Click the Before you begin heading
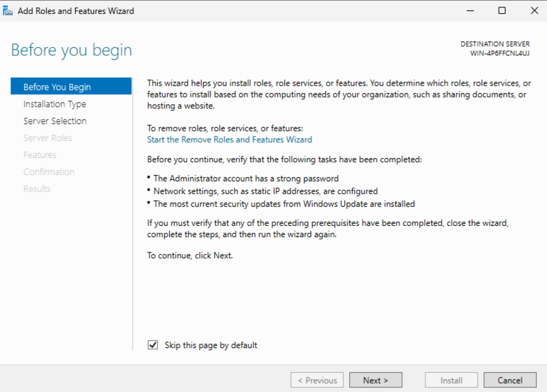 (x=72, y=50)
